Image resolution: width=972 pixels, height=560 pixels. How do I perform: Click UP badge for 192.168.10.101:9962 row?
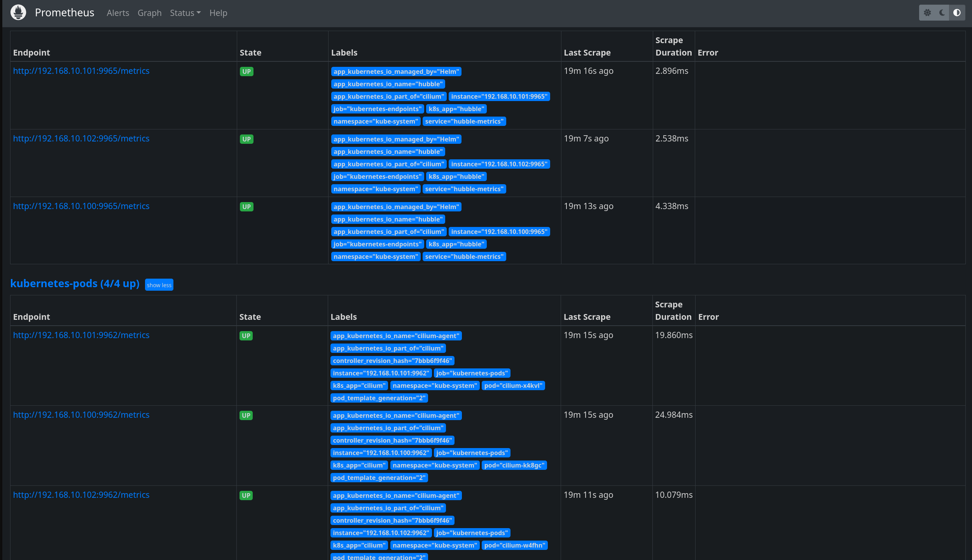(x=246, y=336)
